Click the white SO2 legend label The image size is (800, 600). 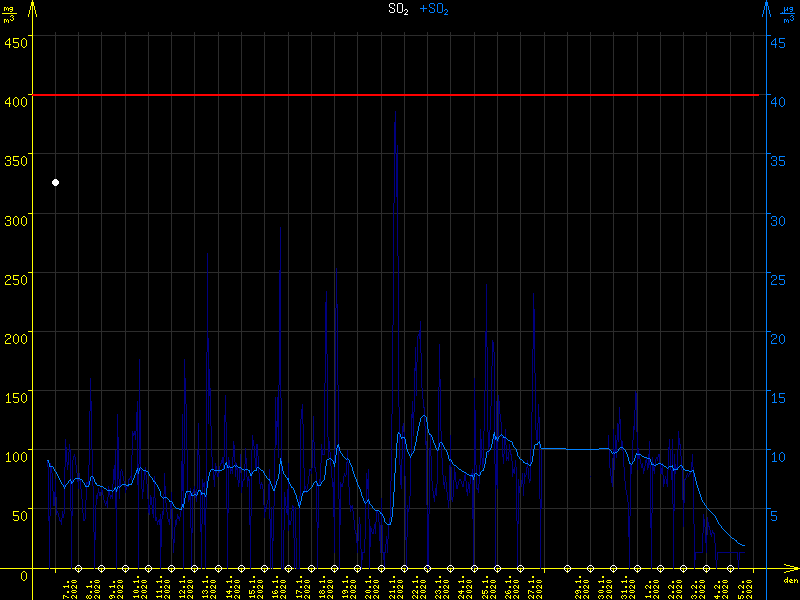click(x=398, y=9)
